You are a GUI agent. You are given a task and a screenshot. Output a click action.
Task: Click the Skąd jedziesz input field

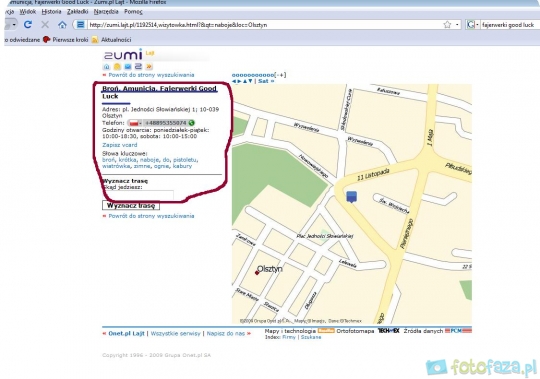pos(138,195)
